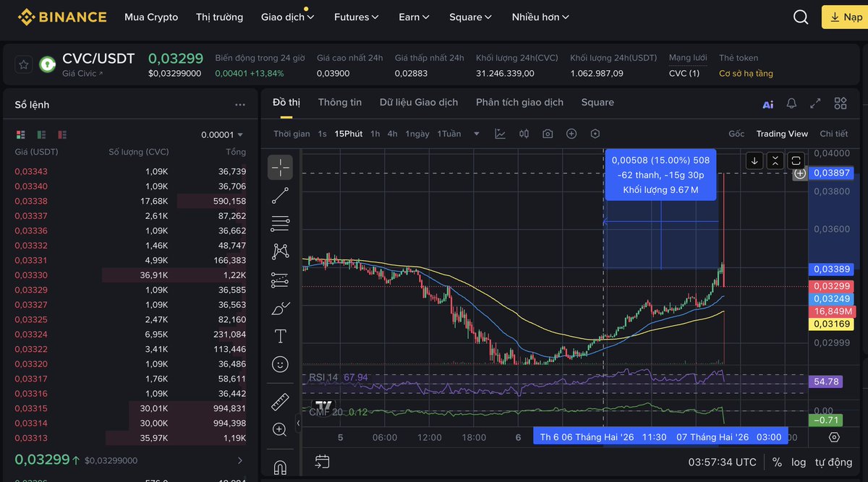The width and height of the screenshot is (868, 482).
Task: Select the text annotation tool
Action: pyautogui.click(x=280, y=336)
